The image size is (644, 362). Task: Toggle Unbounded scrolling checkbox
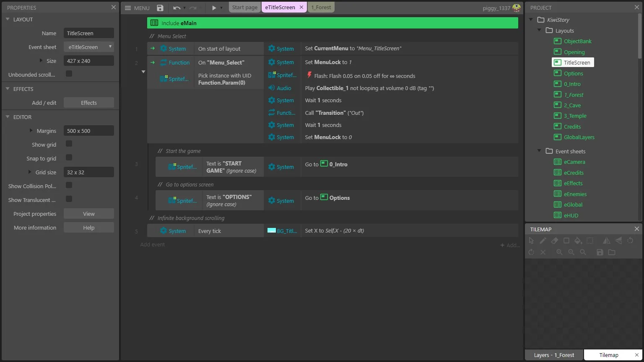pyautogui.click(x=69, y=74)
